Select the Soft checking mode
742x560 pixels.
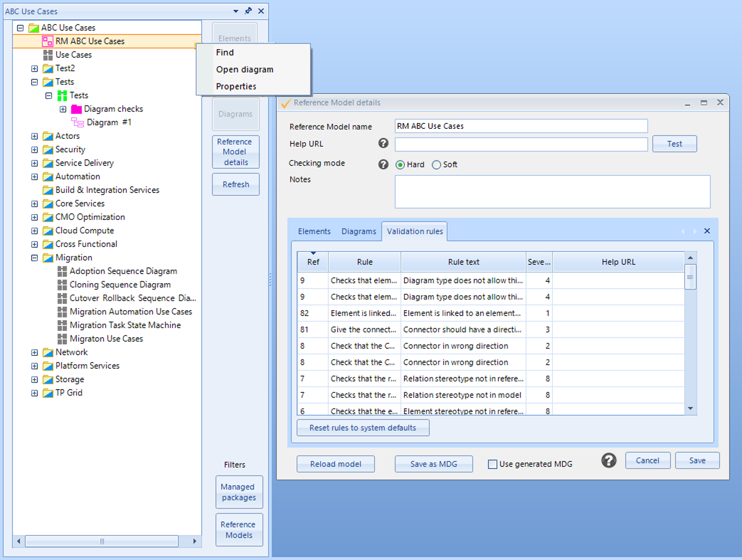point(436,165)
